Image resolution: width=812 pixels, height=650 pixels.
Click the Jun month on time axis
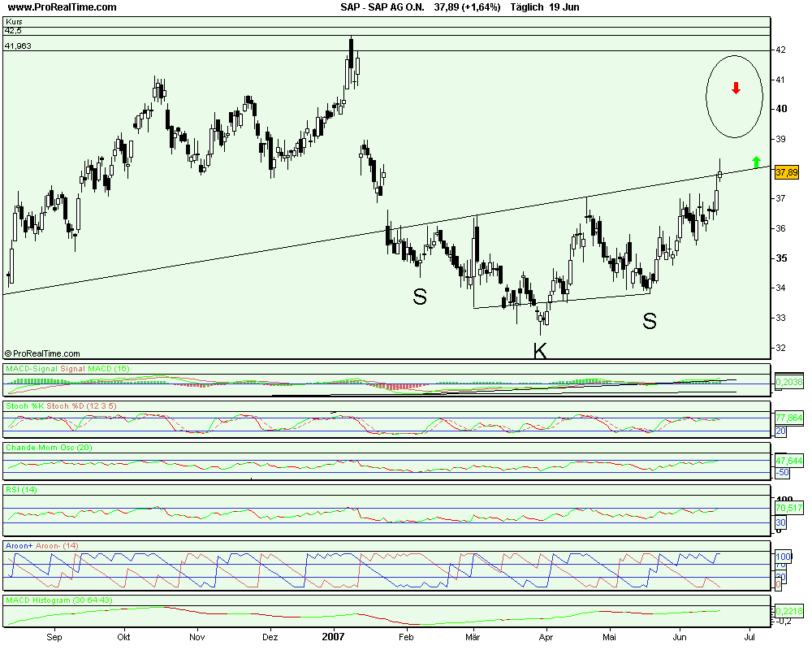[x=680, y=637]
